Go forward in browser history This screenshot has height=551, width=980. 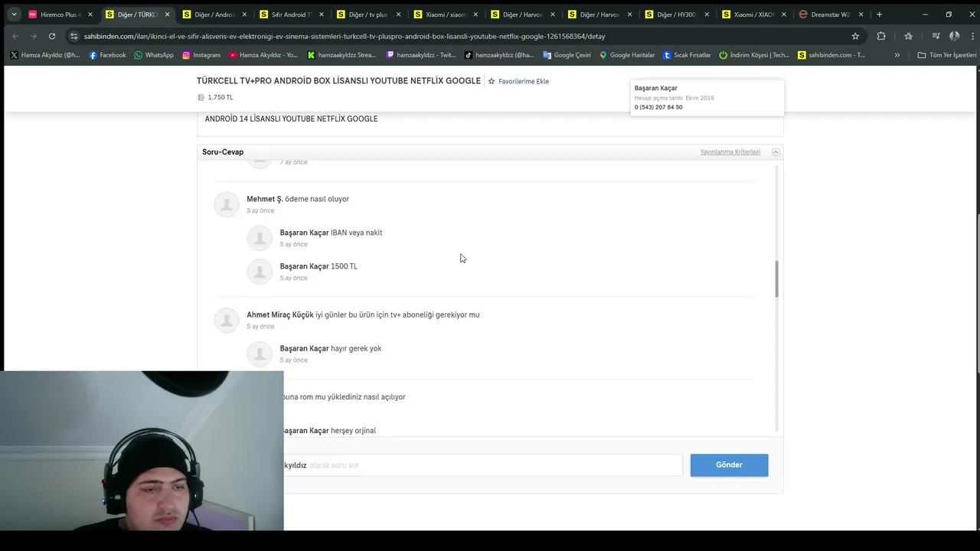tap(34, 36)
